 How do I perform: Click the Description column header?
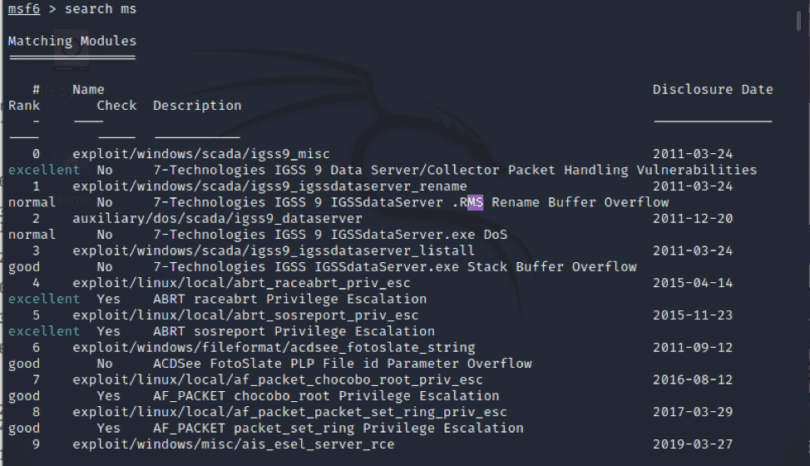[x=197, y=105]
